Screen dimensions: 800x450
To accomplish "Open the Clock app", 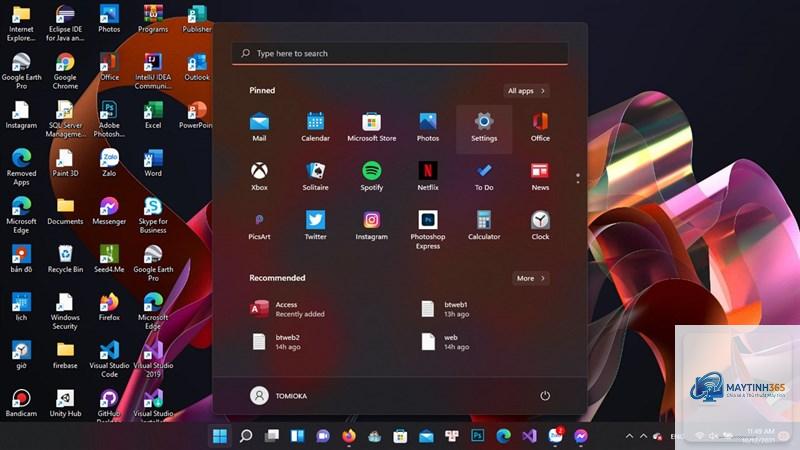I will point(540,225).
